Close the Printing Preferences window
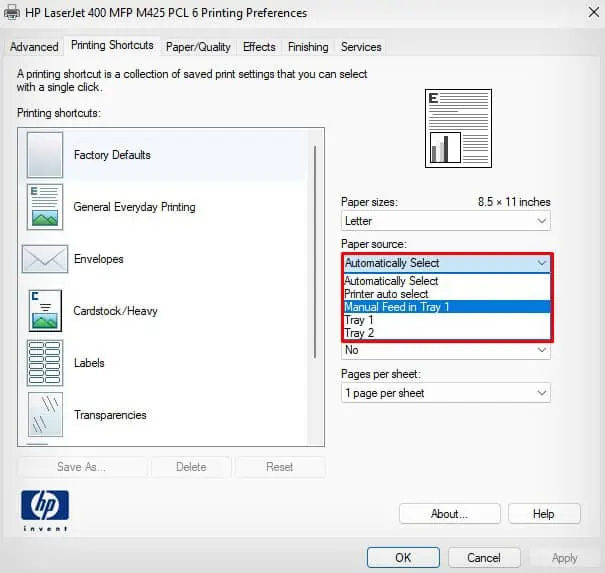The width and height of the screenshot is (605, 573). pyautogui.click(x=593, y=12)
